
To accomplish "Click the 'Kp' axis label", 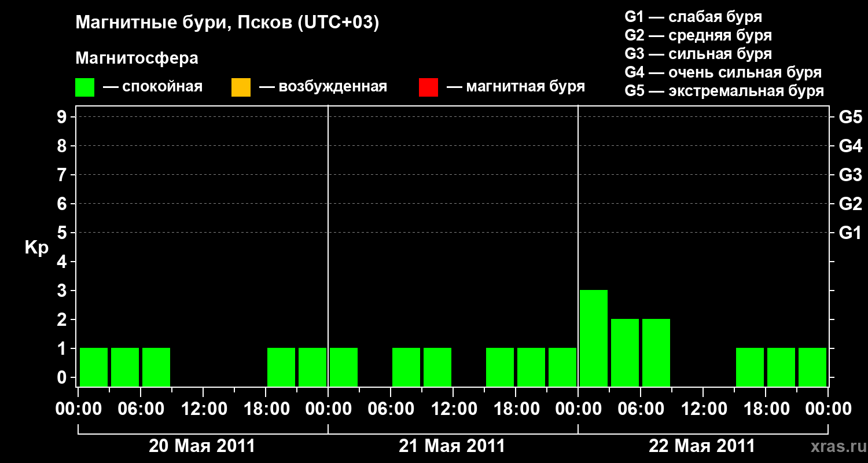I will point(36,248).
